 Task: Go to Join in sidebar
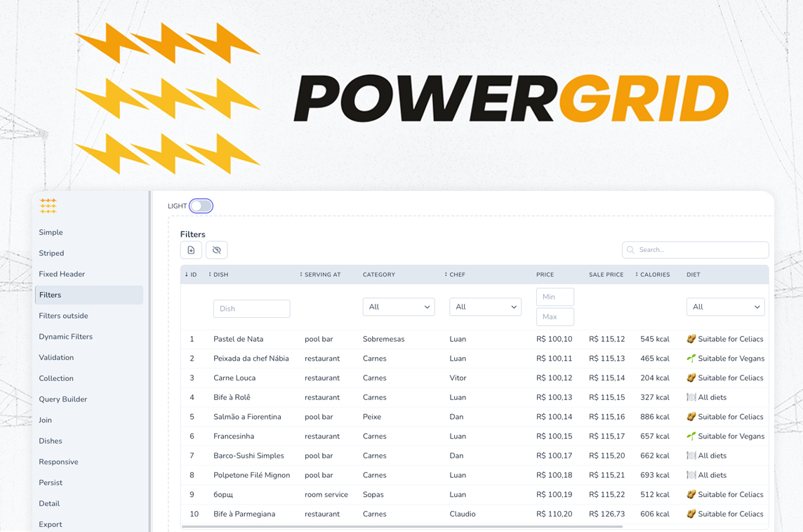tap(45, 420)
